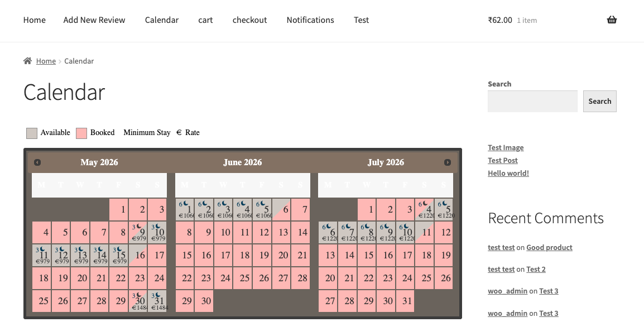Screen dimensions: 644x322
Task: Go to previous month in calendar
Action: (37, 162)
